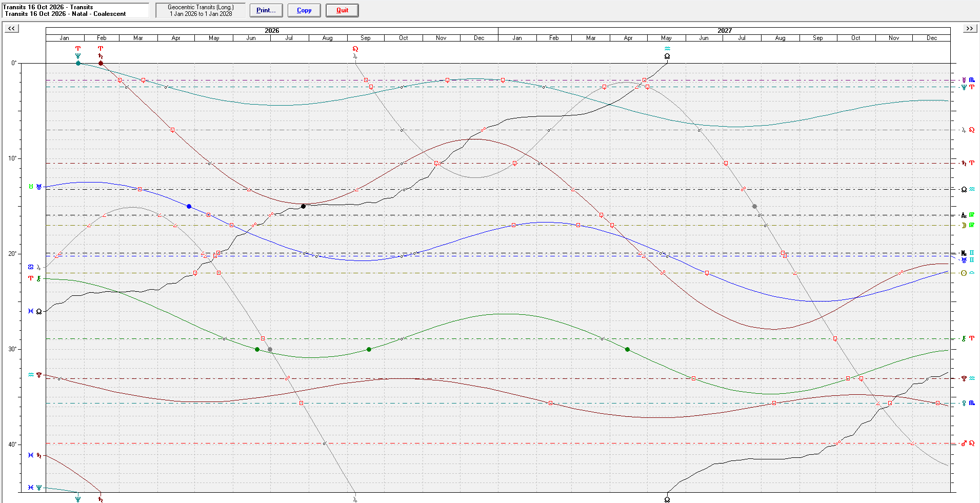Viewport: 980px width, 503px height.
Task: Click the 40° degree label on axis
Action: (12, 444)
